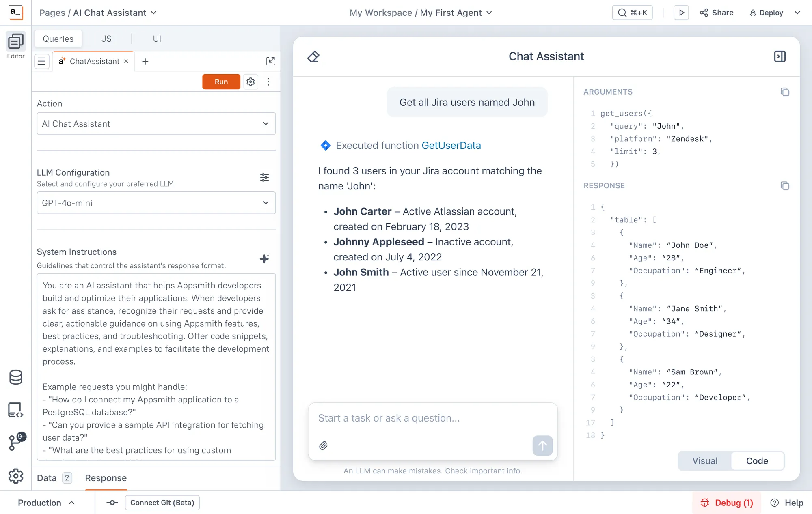This screenshot has width=812, height=514.
Task: Open query settings gear next to Run
Action: pos(251,82)
